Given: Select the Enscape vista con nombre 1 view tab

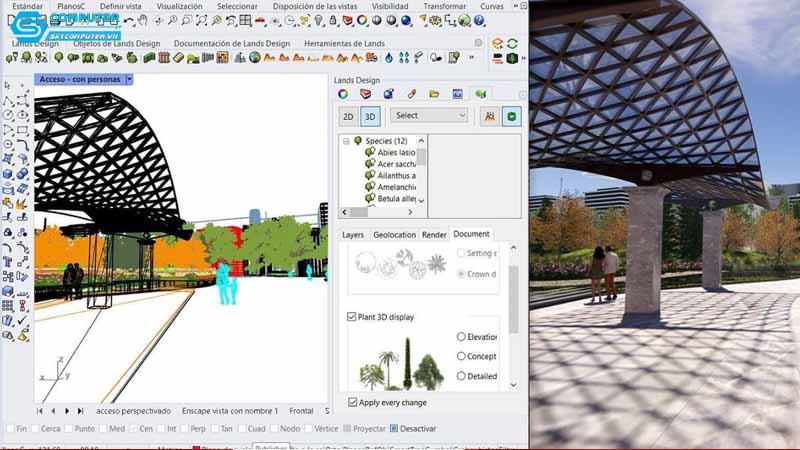Looking at the screenshot, I should point(230,411).
